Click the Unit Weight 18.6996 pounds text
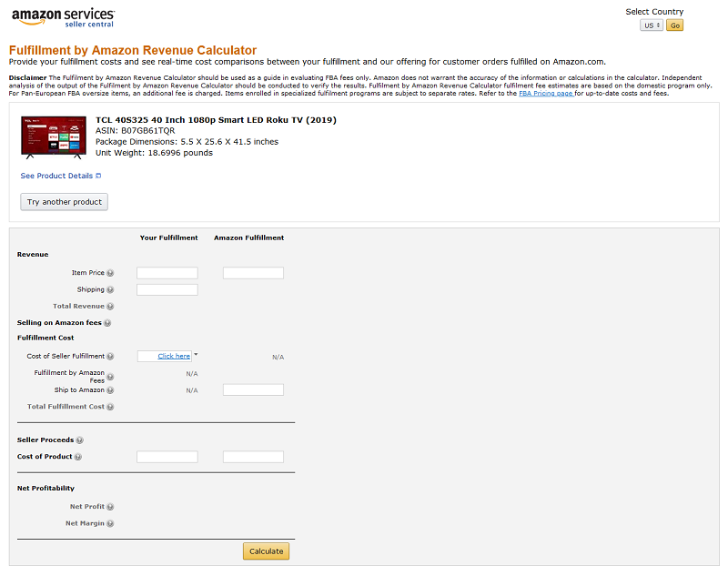The height and width of the screenshot is (566, 728). pos(154,153)
